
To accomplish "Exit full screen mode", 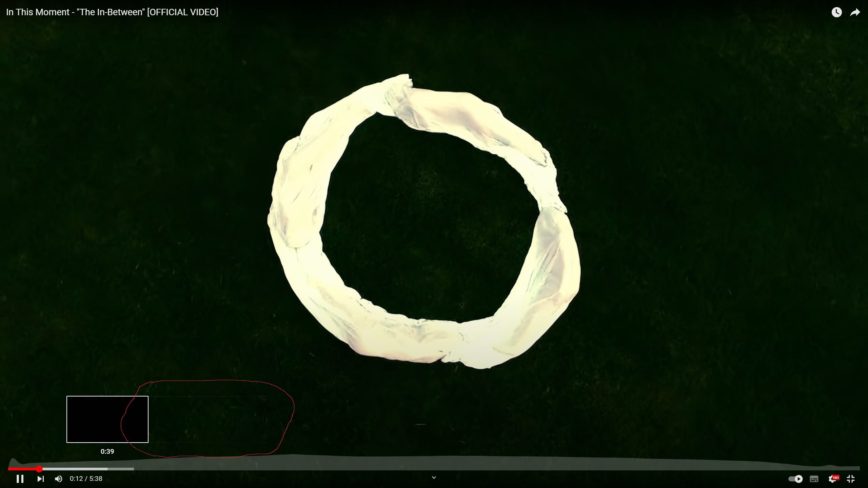I will (x=851, y=479).
